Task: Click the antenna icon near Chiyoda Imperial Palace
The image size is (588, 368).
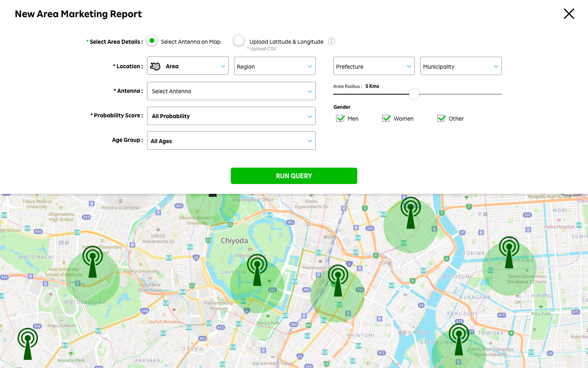Action: [x=257, y=269]
